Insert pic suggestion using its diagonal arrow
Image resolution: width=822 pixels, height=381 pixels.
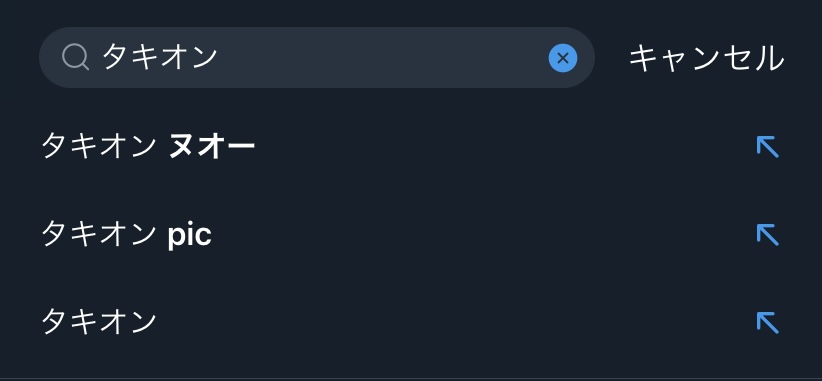tap(767, 234)
